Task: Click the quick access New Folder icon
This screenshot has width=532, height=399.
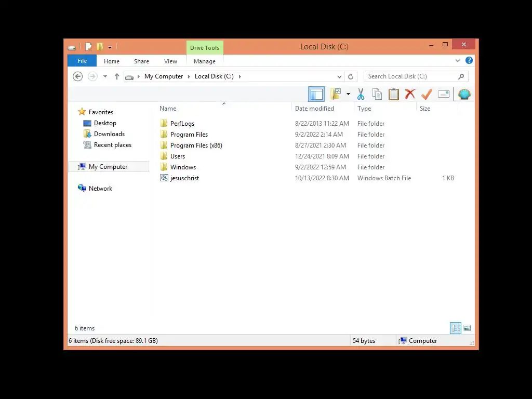Action: click(x=99, y=47)
